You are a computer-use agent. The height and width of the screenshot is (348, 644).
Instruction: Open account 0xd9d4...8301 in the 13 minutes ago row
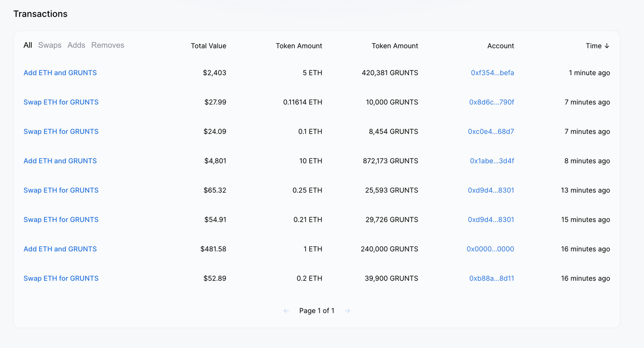(491, 190)
